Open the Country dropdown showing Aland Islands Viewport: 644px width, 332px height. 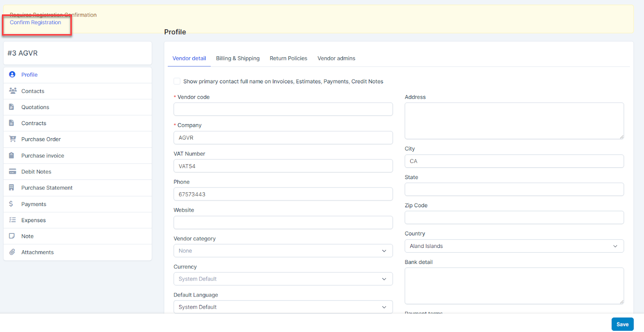(514, 246)
